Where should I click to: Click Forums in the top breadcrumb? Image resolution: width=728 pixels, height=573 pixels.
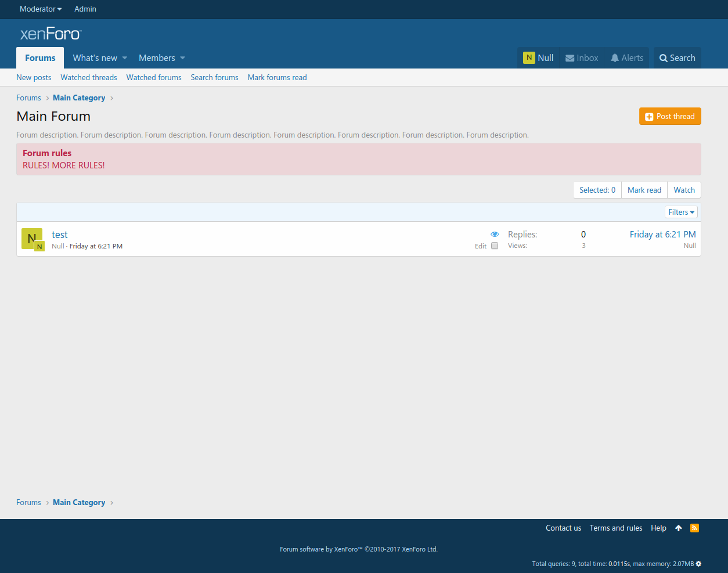point(28,98)
